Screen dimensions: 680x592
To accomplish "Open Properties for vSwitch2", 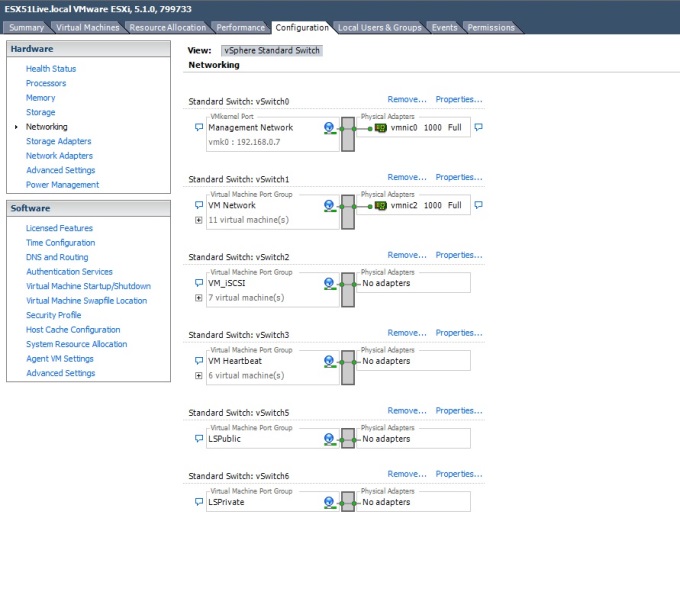I will coord(459,255).
